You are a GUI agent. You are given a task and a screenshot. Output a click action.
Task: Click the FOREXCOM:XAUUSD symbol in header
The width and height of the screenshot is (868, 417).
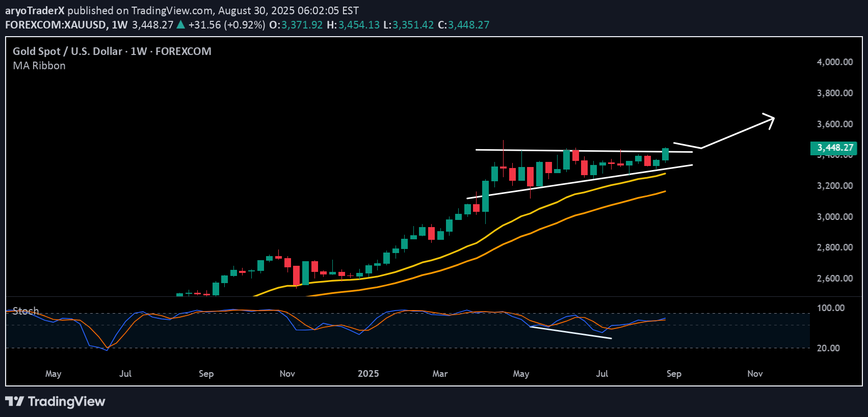(x=56, y=25)
